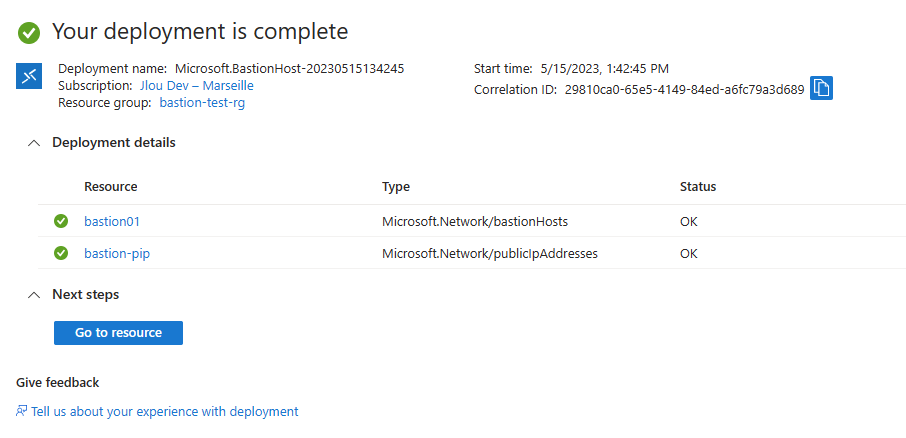The width and height of the screenshot is (906, 438).
Task: Click the green status check beside bastion01
Action: point(61,221)
